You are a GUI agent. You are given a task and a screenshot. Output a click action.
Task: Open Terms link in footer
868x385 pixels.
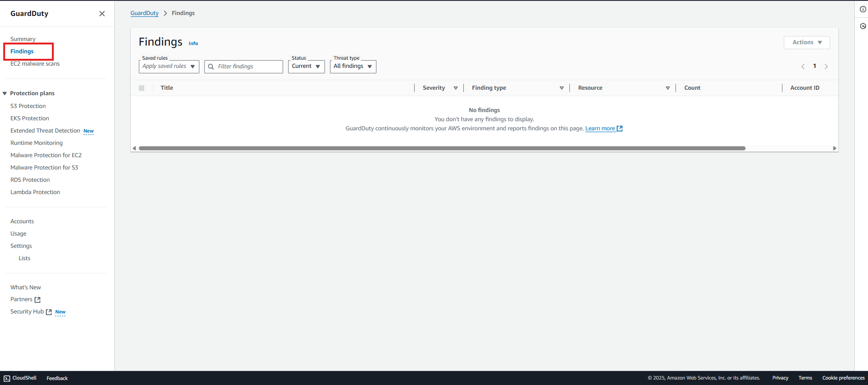pos(805,378)
